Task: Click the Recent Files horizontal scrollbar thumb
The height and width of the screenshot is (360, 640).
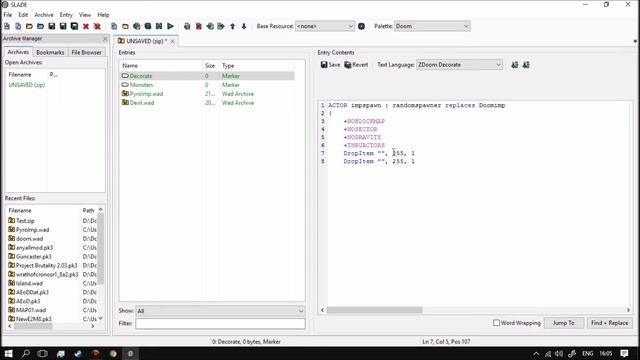Action: pyautogui.click(x=33, y=326)
